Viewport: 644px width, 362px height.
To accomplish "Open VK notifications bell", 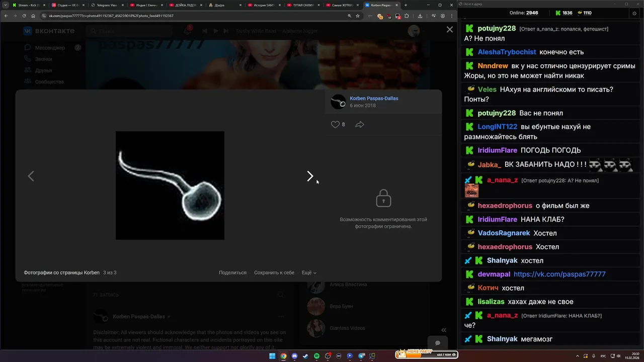I will pos(187,31).
